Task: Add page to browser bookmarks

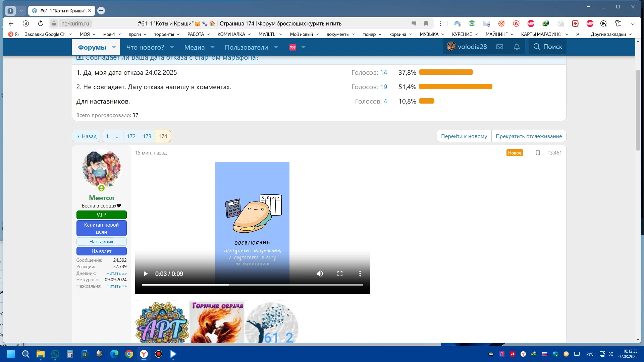Action: click(x=426, y=23)
